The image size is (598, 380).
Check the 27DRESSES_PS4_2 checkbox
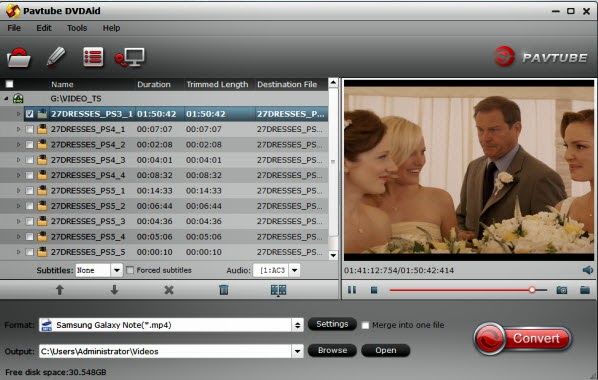coord(29,145)
